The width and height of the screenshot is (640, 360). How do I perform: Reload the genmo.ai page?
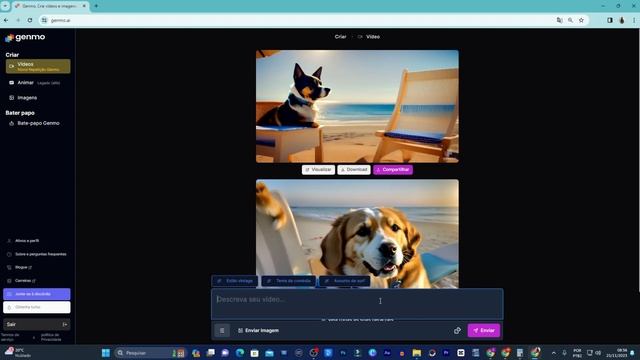click(x=30, y=20)
